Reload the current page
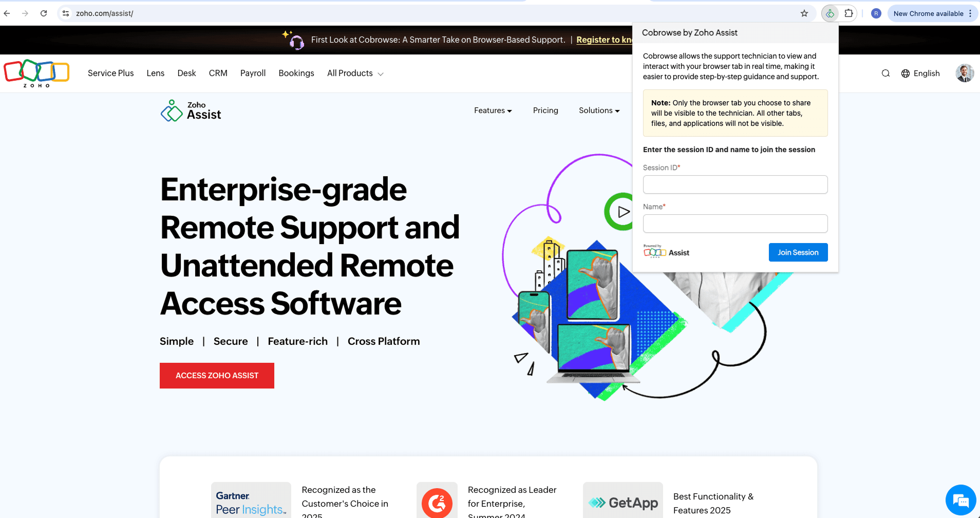Screen dimensions: 980x518 [x=44, y=13]
